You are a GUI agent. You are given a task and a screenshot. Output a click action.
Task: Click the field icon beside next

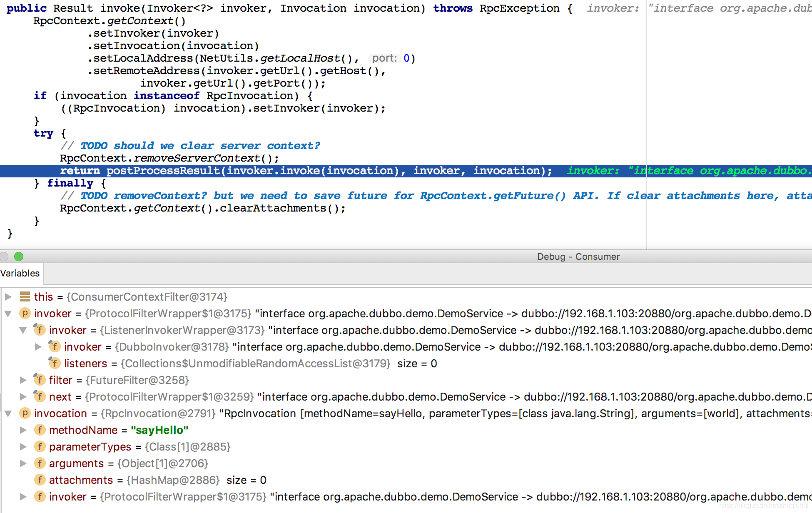40,396
